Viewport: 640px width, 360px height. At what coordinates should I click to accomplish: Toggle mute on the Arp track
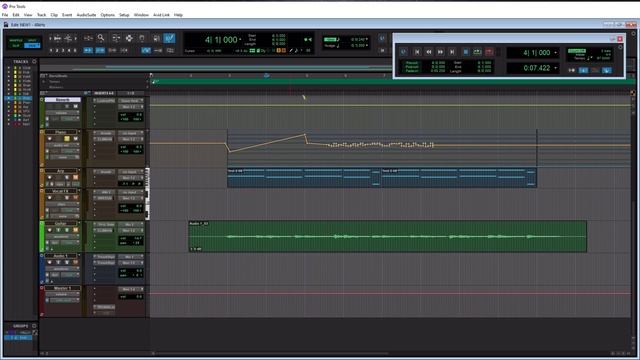point(76,177)
